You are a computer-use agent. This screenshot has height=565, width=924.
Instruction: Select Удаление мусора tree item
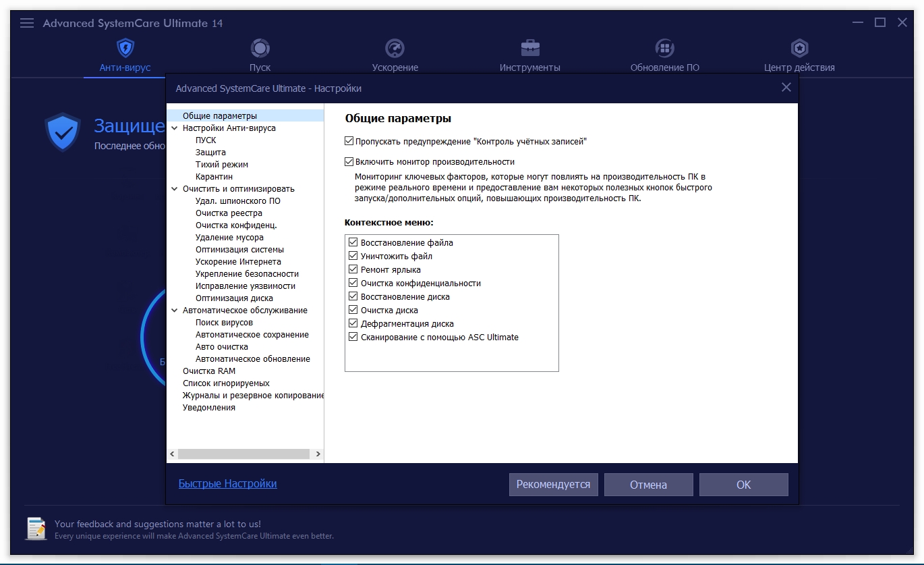[229, 237]
